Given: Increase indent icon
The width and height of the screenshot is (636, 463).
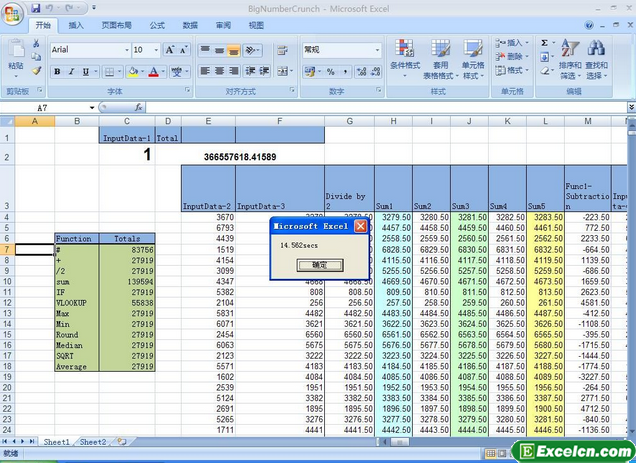Looking at the screenshot, I should click(x=264, y=71).
